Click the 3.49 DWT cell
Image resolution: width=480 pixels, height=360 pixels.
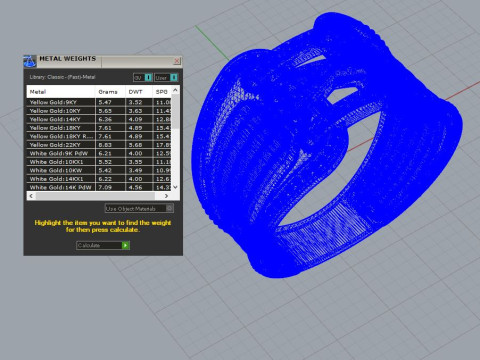point(139,170)
